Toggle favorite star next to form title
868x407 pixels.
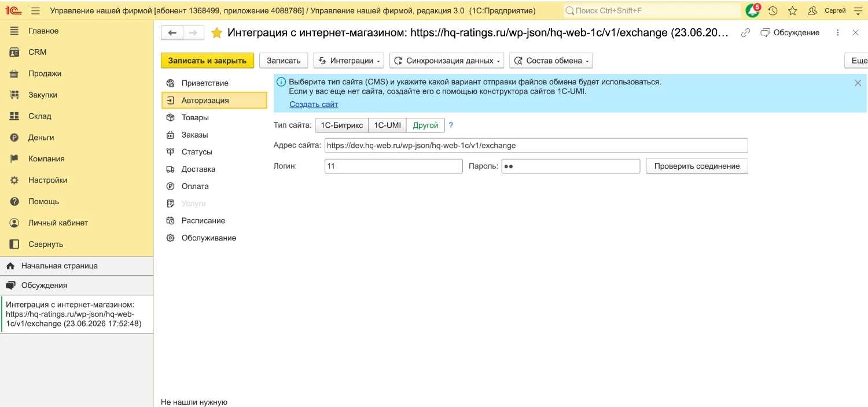(216, 33)
